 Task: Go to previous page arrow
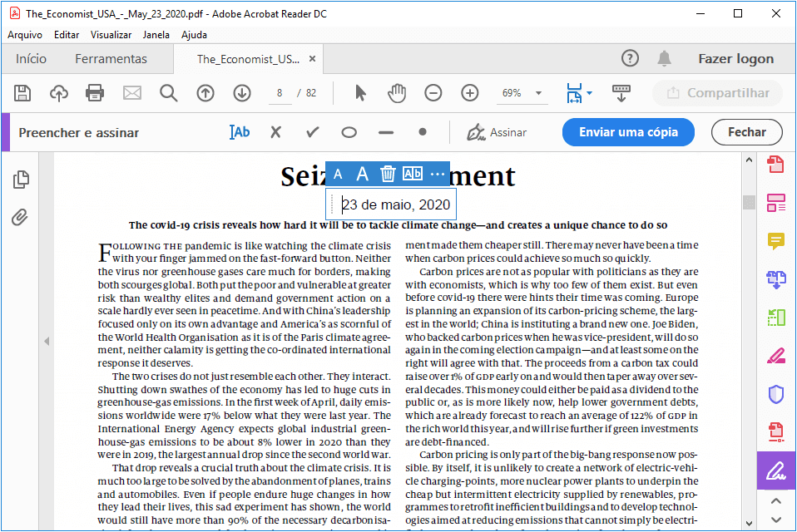pos(205,93)
